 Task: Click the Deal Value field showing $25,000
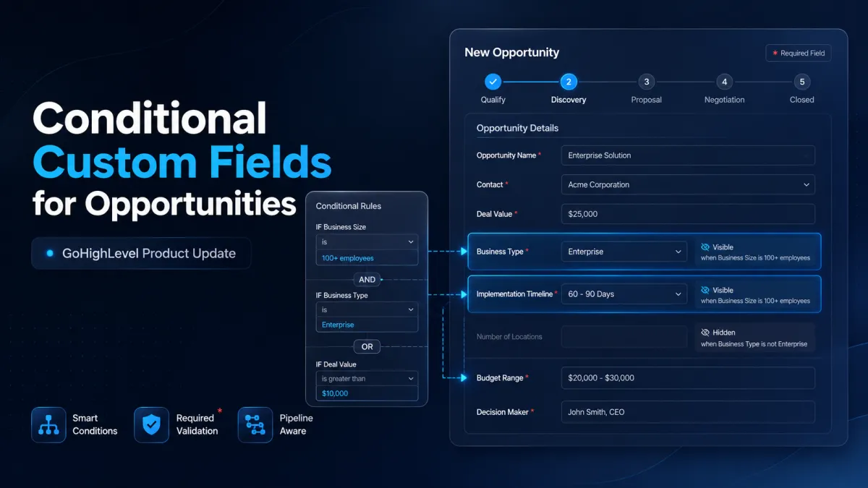pos(688,214)
